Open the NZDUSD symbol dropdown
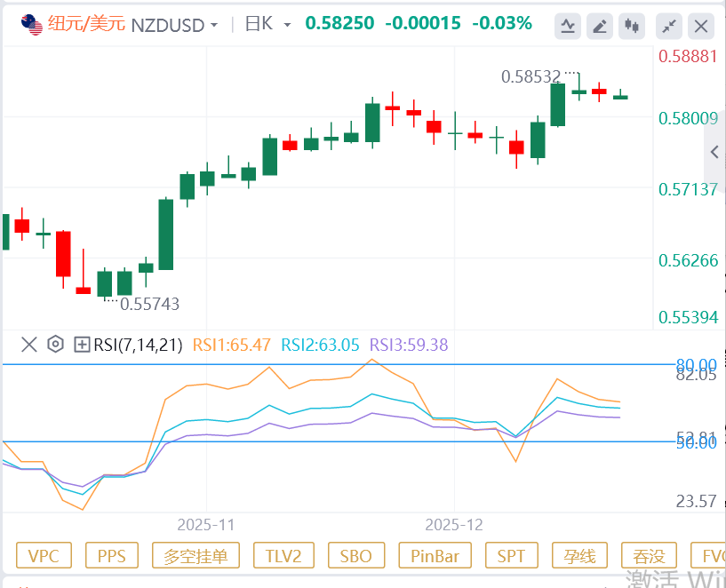 tap(174, 25)
